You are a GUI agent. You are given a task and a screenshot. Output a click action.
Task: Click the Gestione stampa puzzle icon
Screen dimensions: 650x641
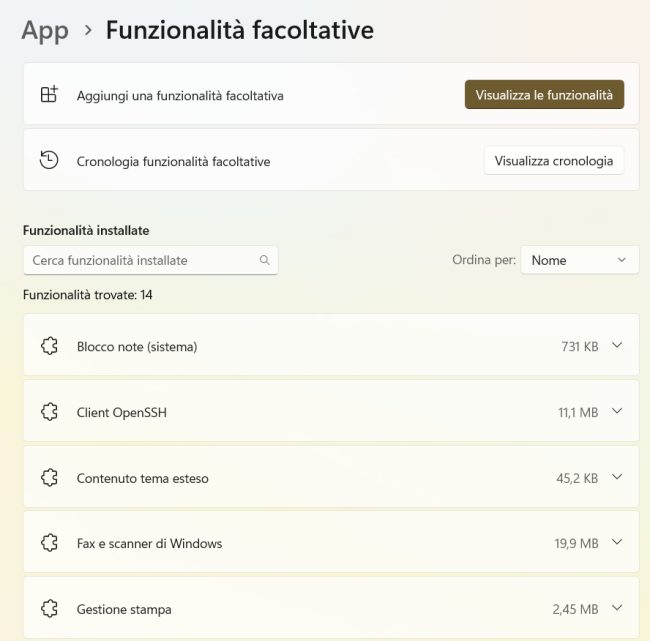tap(49, 609)
